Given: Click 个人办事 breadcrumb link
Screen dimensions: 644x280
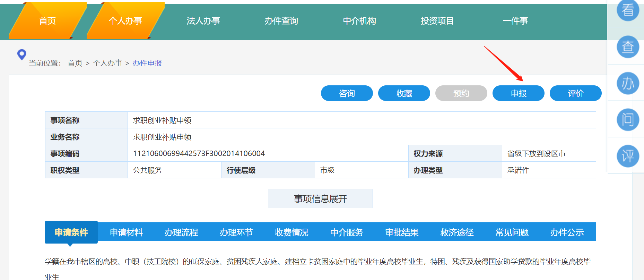Looking at the screenshot, I should (x=107, y=63).
